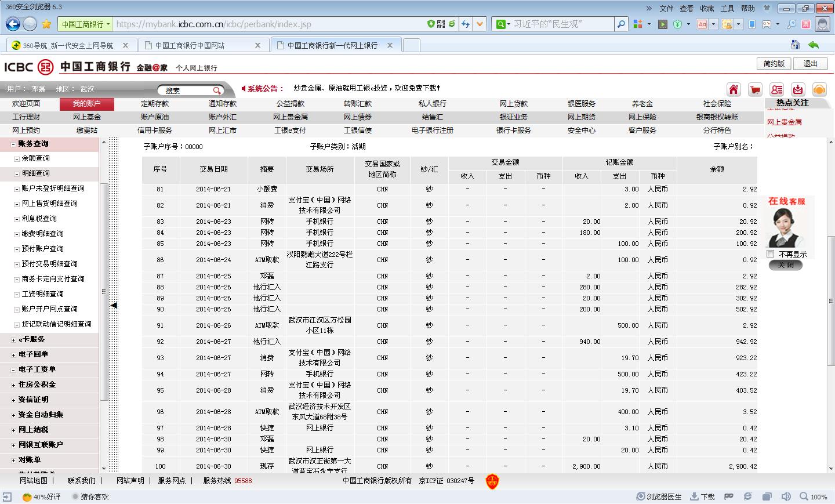835x504 pixels.
Task: Click the browser back arrow button
Action: [13, 24]
